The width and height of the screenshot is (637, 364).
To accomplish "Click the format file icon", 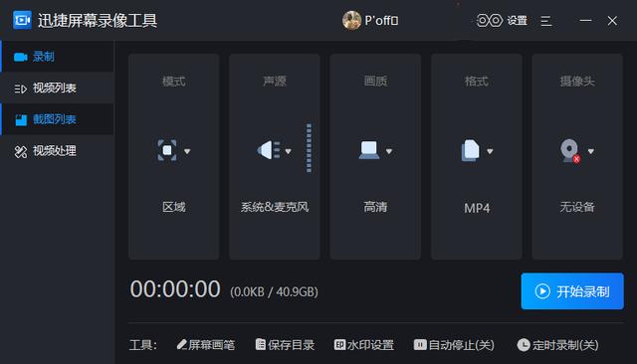I will [x=471, y=150].
